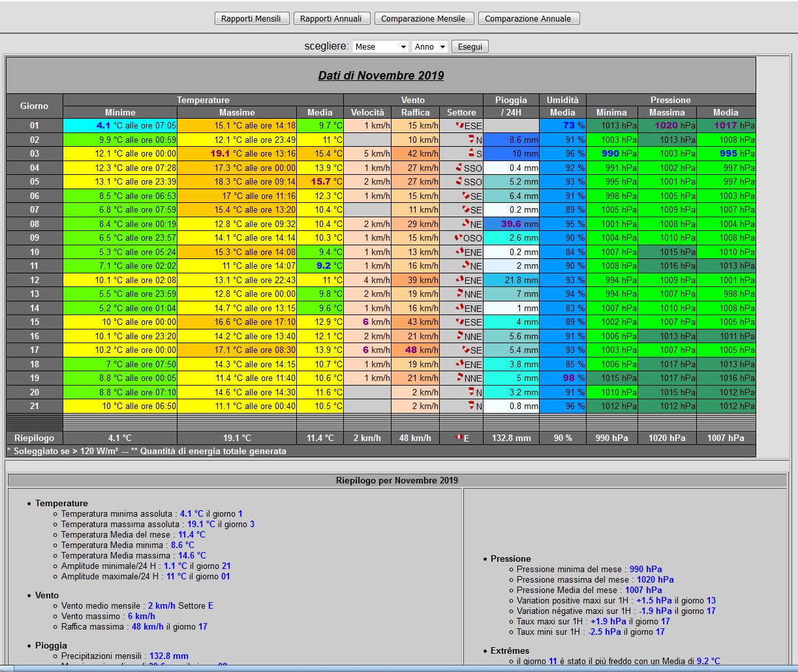Image resolution: width=798 pixels, height=672 pixels.
Task: Click the SE wind icon on day 17
Action: [466, 350]
